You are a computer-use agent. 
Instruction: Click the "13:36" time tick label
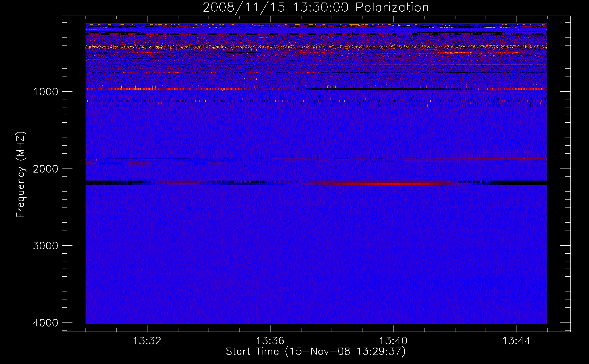tap(270, 341)
